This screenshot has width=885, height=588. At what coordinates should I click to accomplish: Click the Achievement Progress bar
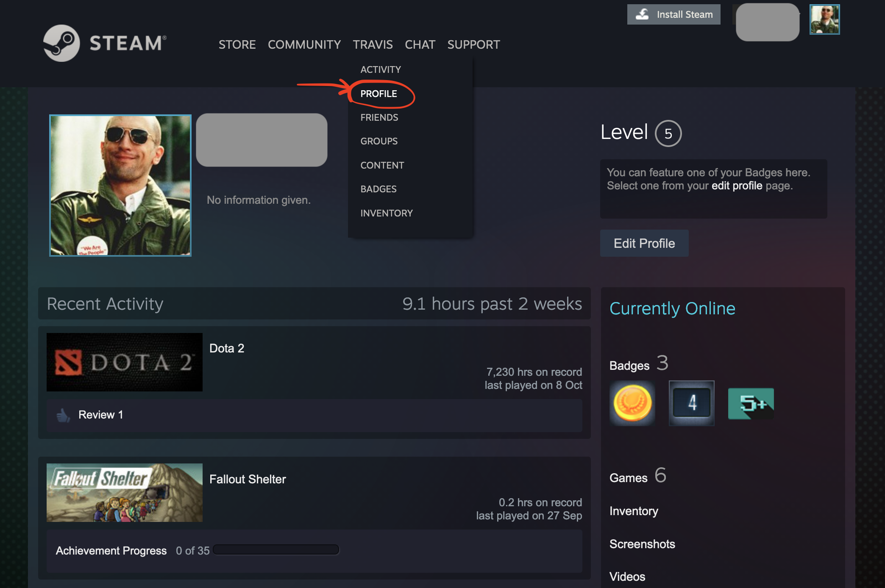tap(276, 550)
